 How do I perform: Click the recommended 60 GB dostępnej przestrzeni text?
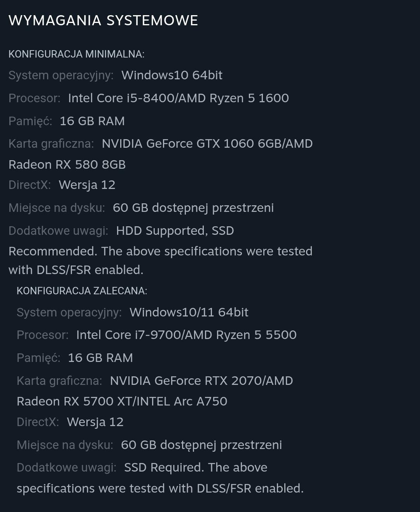tap(201, 445)
